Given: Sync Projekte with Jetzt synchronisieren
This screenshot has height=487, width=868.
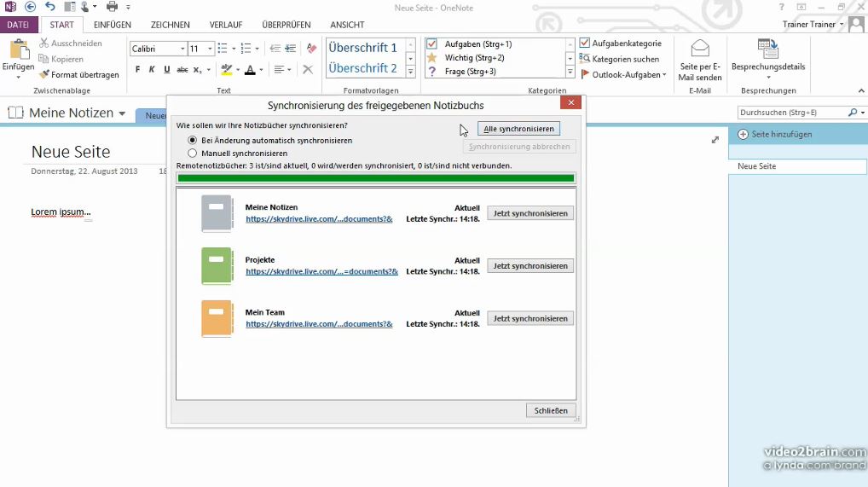Looking at the screenshot, I should click(530, 266).
